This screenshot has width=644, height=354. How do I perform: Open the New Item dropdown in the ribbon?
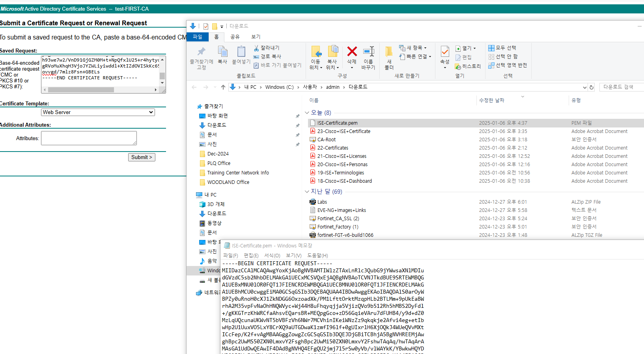[x=413, y=48]
